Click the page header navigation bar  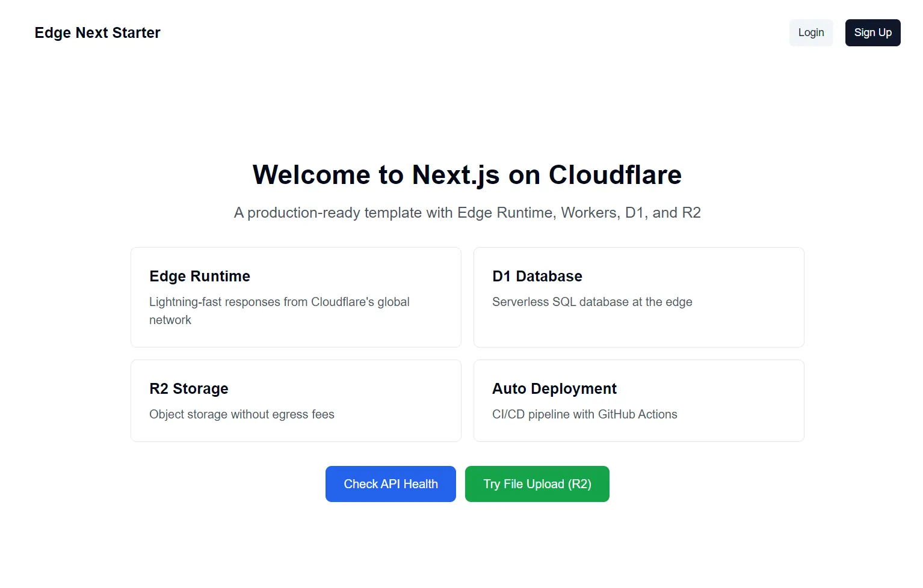(x=461, y=32)
